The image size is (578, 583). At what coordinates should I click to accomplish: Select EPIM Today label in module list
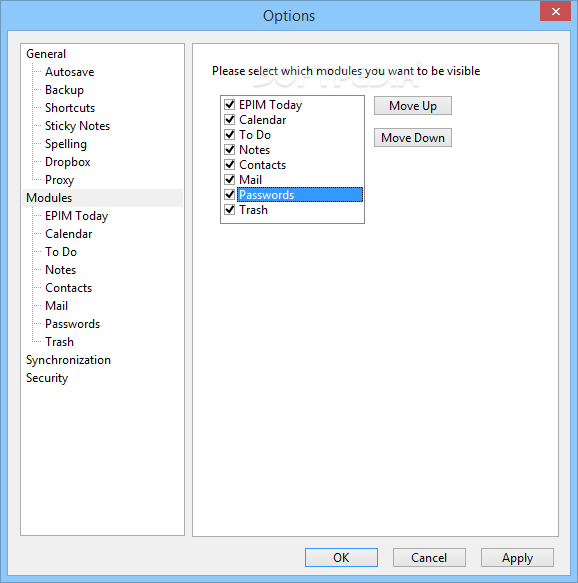click(x=270, y=105)
